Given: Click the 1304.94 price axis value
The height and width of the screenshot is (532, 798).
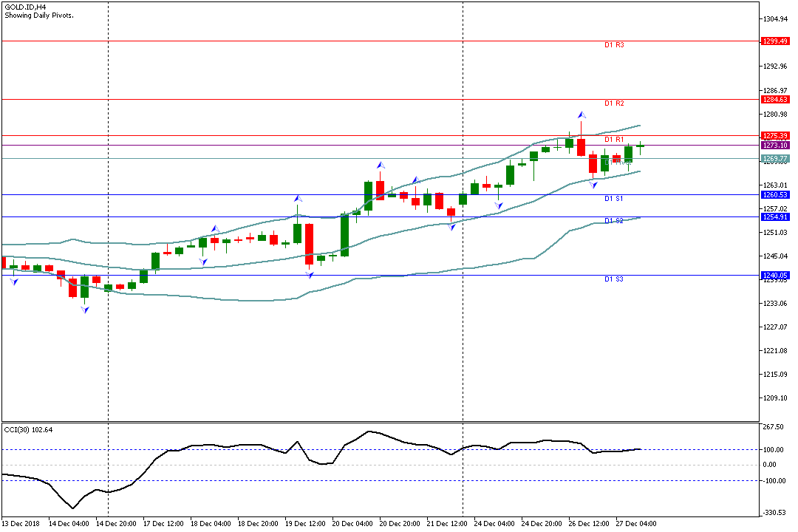Looking at the screenshot, I should pyautogui.click(x=776, y=19).
